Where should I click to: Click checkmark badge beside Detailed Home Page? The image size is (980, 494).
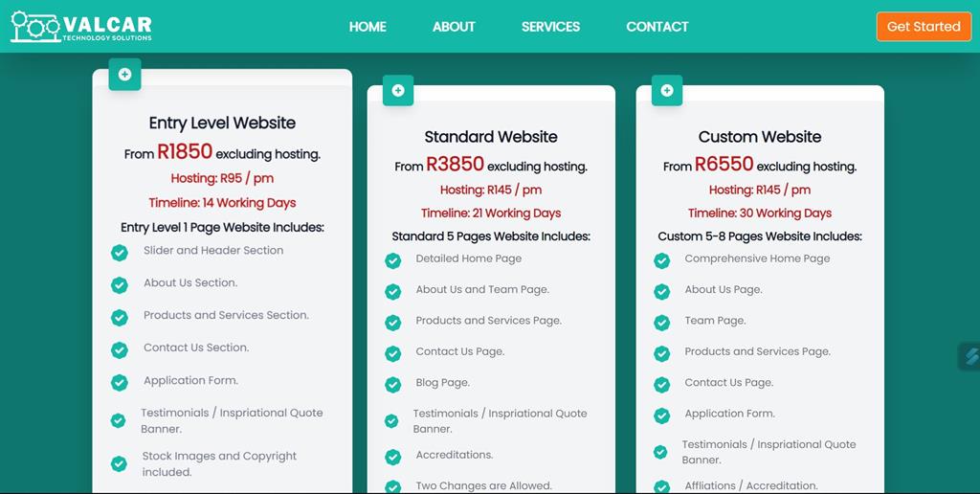click(x=392, y=260)
